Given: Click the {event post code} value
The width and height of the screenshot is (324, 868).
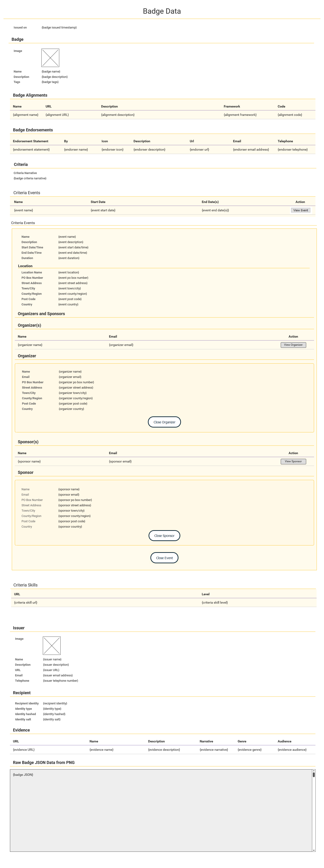Looking at the screenshot, I should (70, 299).
